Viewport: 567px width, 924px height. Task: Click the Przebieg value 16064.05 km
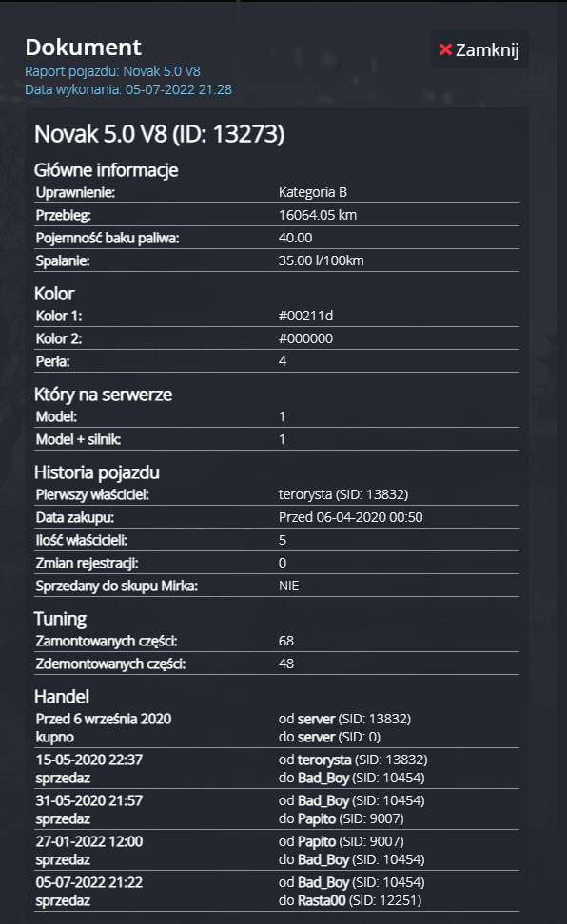pos(318,215)
